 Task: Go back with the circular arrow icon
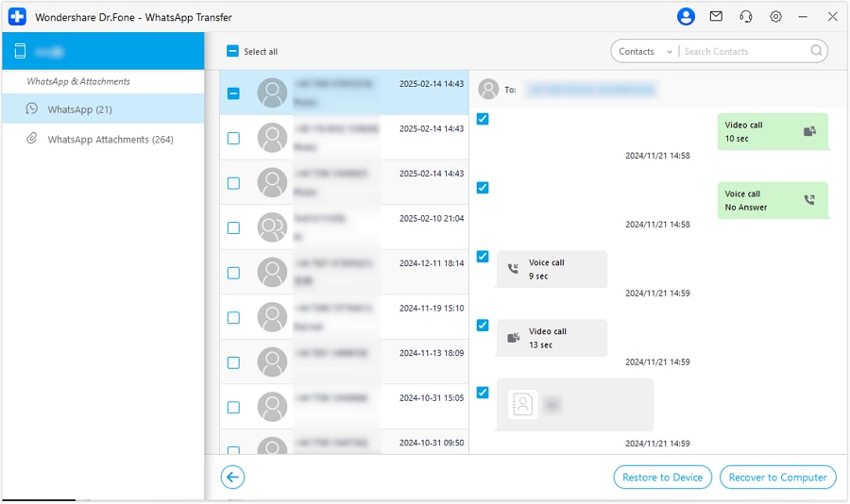point(232,478)
